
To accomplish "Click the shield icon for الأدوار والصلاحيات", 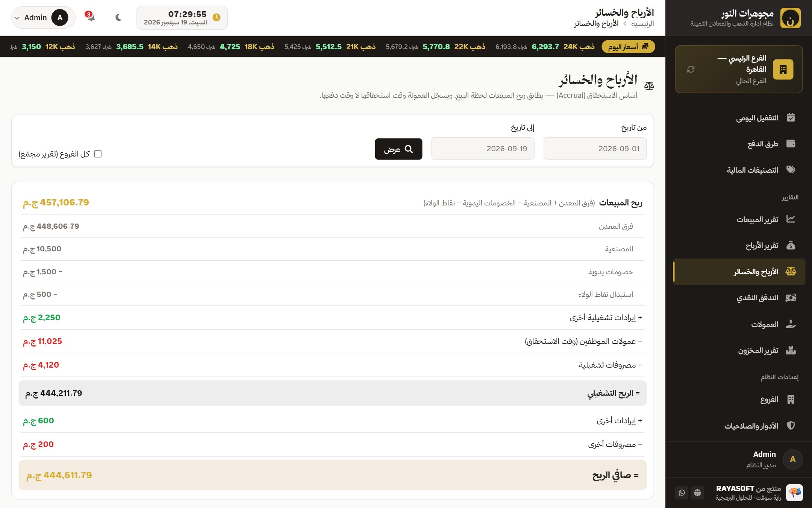I will pyautogui.click(x=791, y=426).
